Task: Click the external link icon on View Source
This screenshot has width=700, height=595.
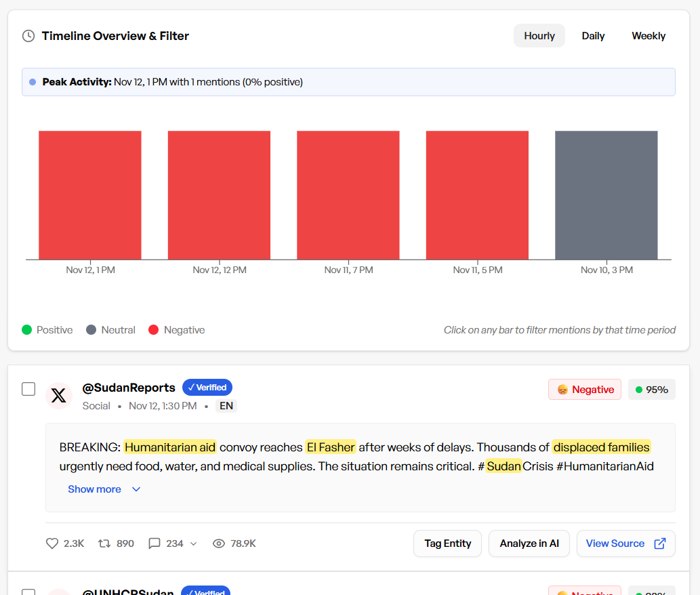Action: (659, 543)
